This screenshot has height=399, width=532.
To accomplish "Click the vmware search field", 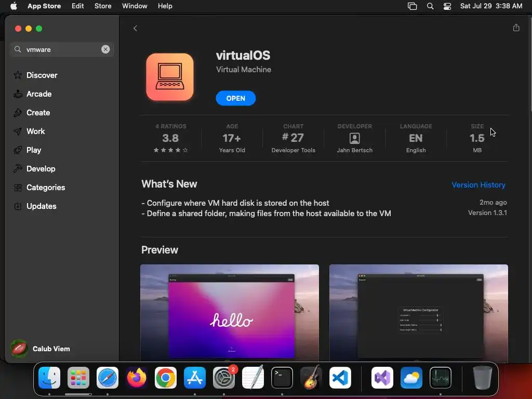I will (61, 49).
